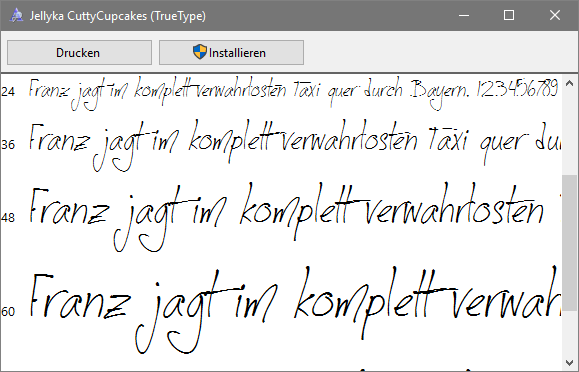This screenshot has height=372, width=579.
Task: Click the vertical scrollbar thumb
Action: 570,243
